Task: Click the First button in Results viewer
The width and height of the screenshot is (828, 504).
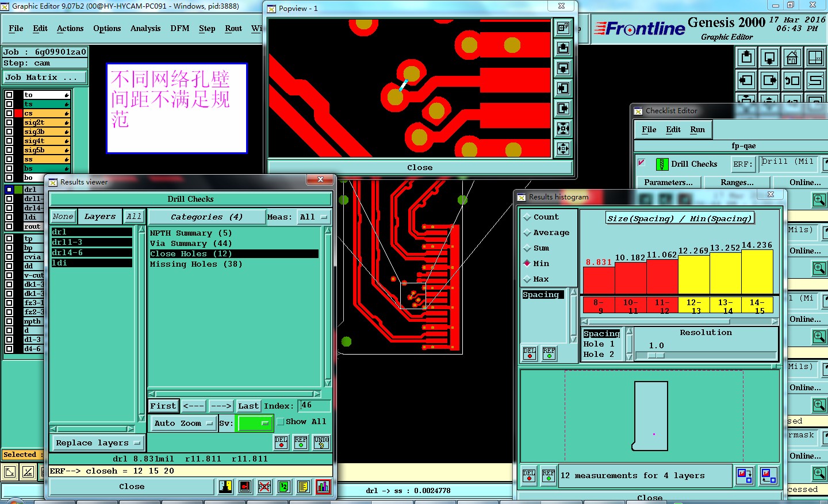Action: pyautogui.click(x=163, y=406)
